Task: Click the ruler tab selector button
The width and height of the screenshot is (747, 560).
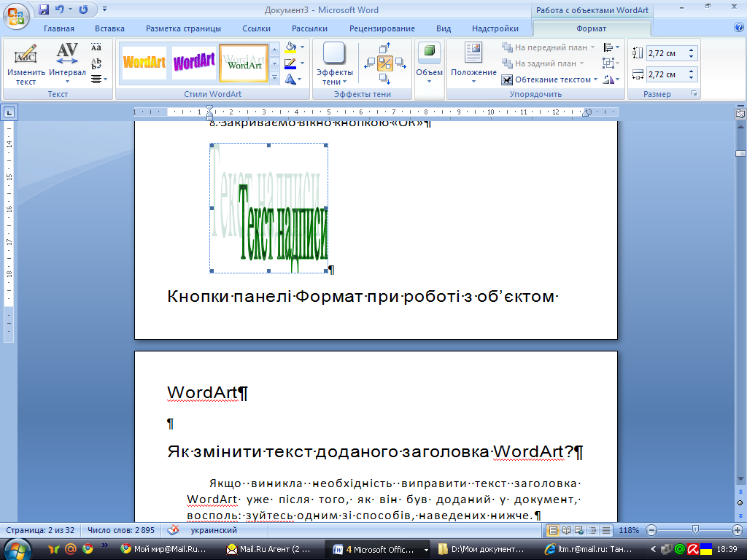Action: click(9, 112)
